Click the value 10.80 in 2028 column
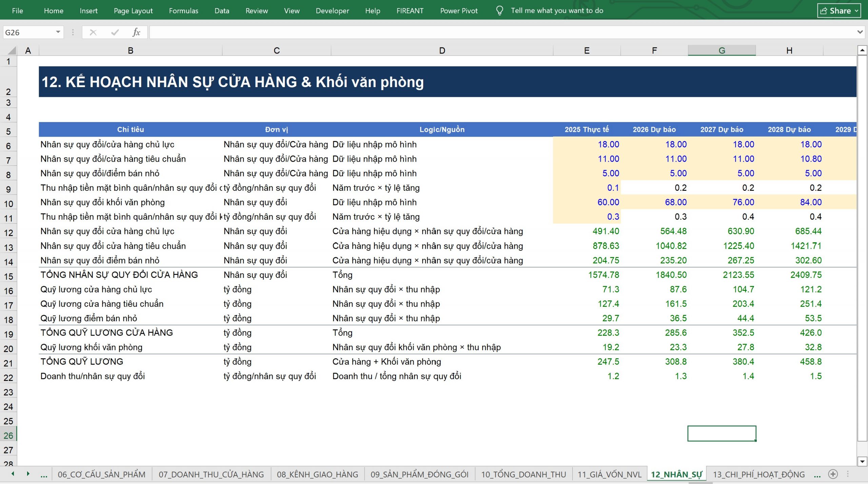The image size is (868, 484). tap(789, 159)
